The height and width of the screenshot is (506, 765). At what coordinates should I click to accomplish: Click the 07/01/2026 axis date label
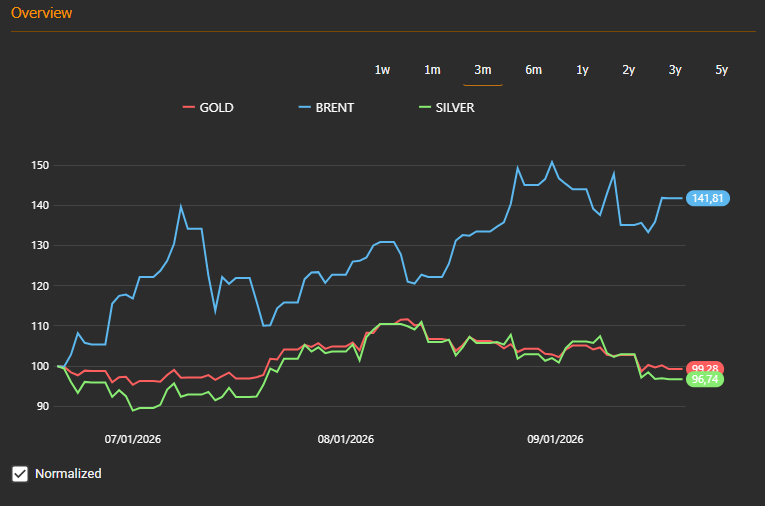133,439
